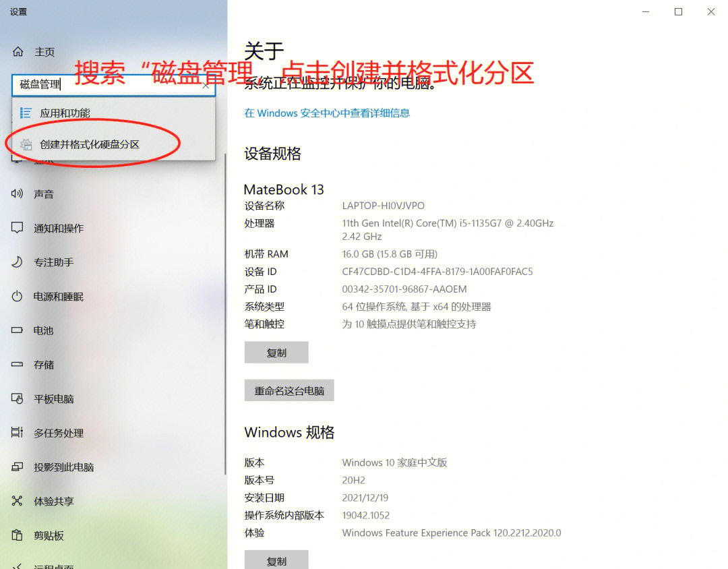Viewport: 728px width, 569px height.
Task: Click the 应用和功能 list icon
Action: coord(26,113)
